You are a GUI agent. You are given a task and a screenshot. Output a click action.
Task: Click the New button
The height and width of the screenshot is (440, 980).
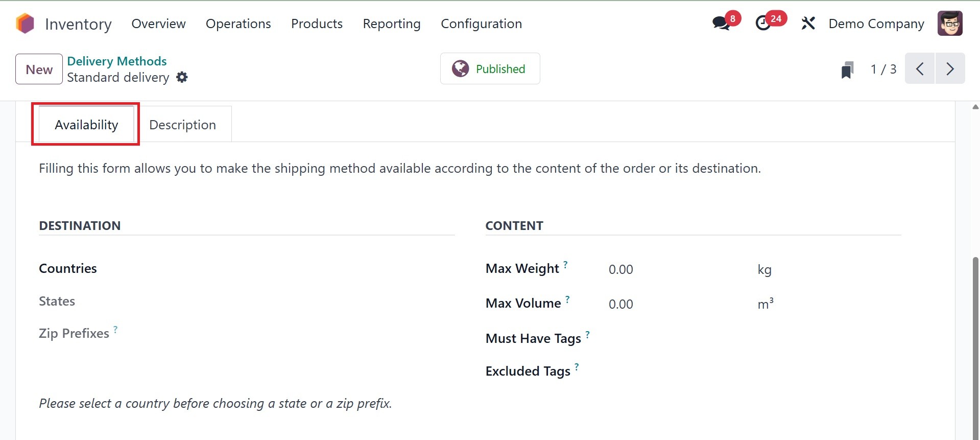coord(39,70)
